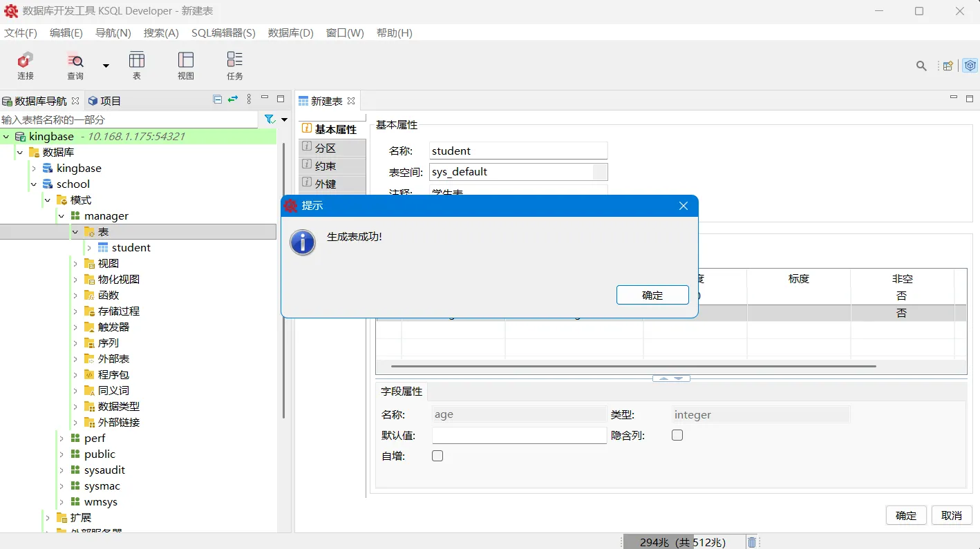The image size is (980, 549).
Task: Select the 表 (Table) toolbar icon
Action: coord(136,65)
